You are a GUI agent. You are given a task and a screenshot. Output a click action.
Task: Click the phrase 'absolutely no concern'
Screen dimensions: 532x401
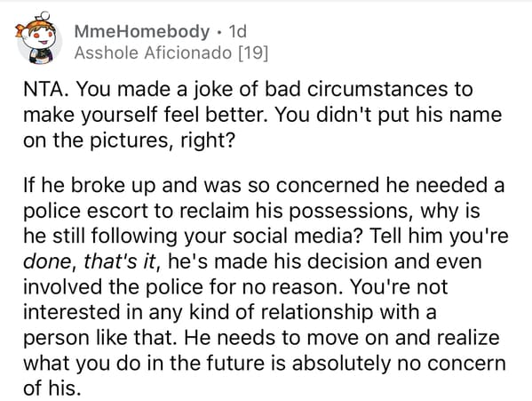(399, 363)
